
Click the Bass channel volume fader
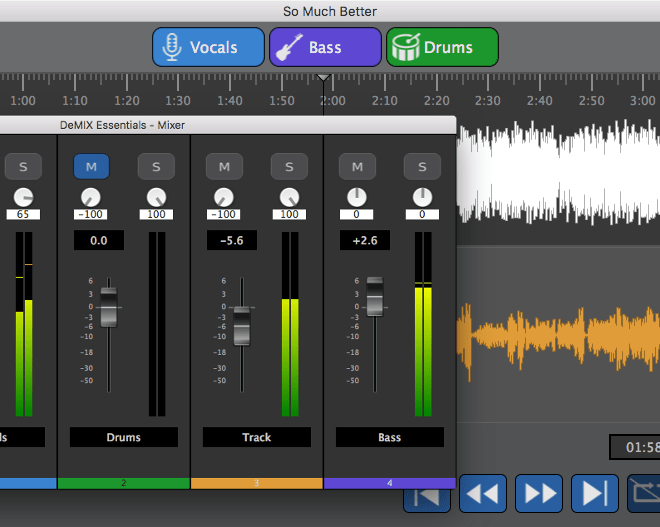(x=375, y=296)
